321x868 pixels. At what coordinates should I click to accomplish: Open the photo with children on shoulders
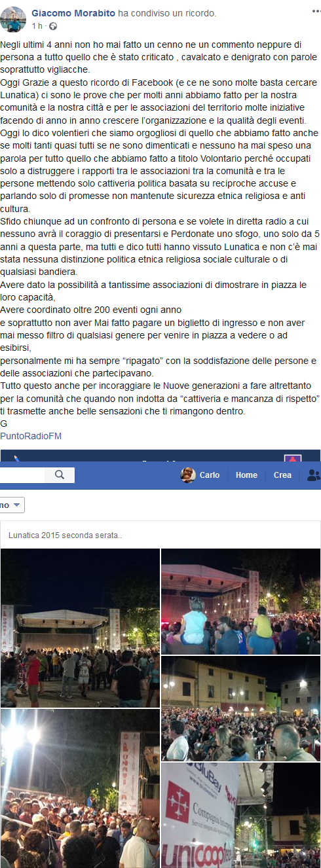pyautogui.click(x=240, y=602)
